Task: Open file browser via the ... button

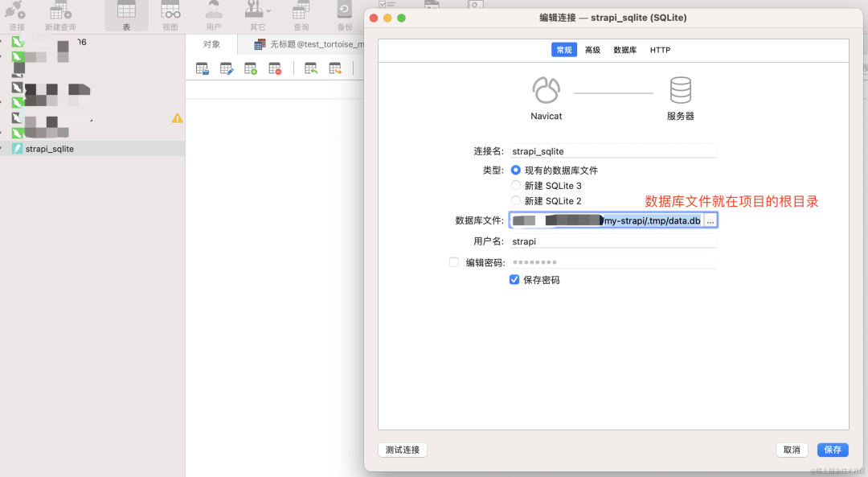Action: (x=710, y=220)
